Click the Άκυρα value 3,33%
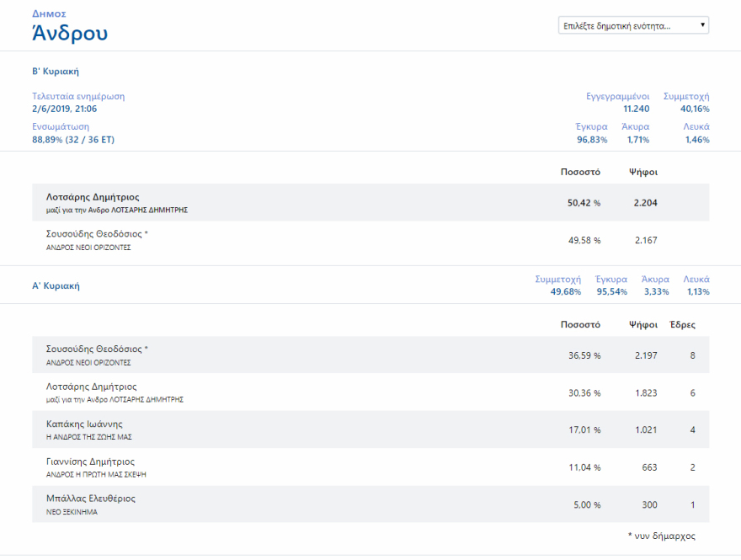The image size is (741, 560). tap(654, 292)
